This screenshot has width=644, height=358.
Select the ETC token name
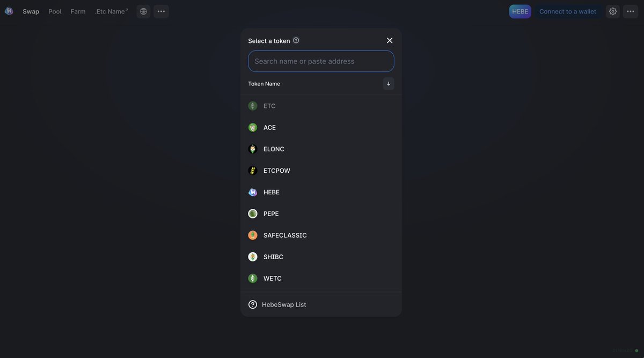[269, 106]
